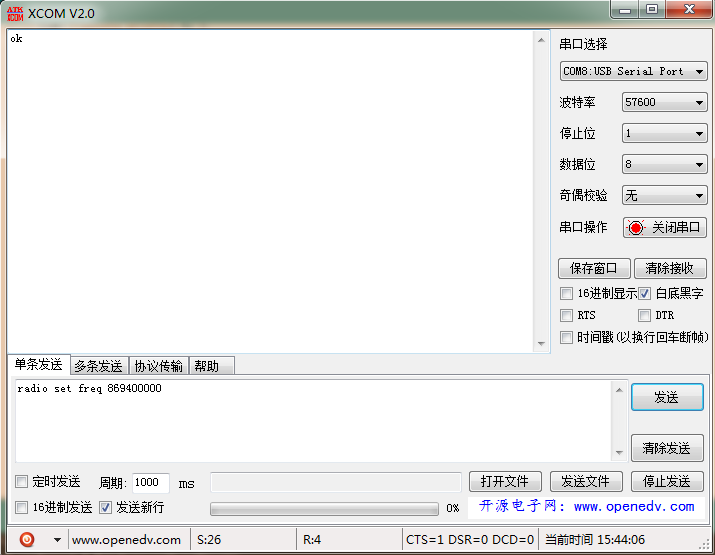
Task: Open the 帮助 help tab
Action: pos(211,366)
